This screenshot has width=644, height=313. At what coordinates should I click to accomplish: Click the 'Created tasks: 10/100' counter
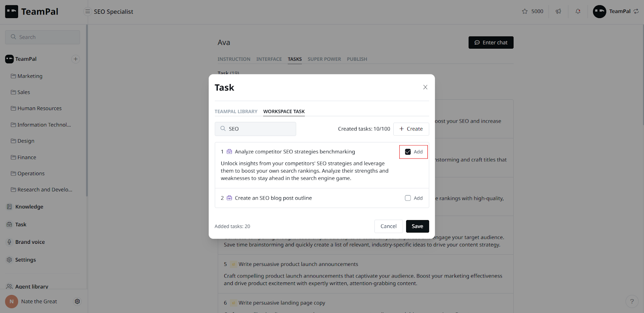(x=364, y=129)
